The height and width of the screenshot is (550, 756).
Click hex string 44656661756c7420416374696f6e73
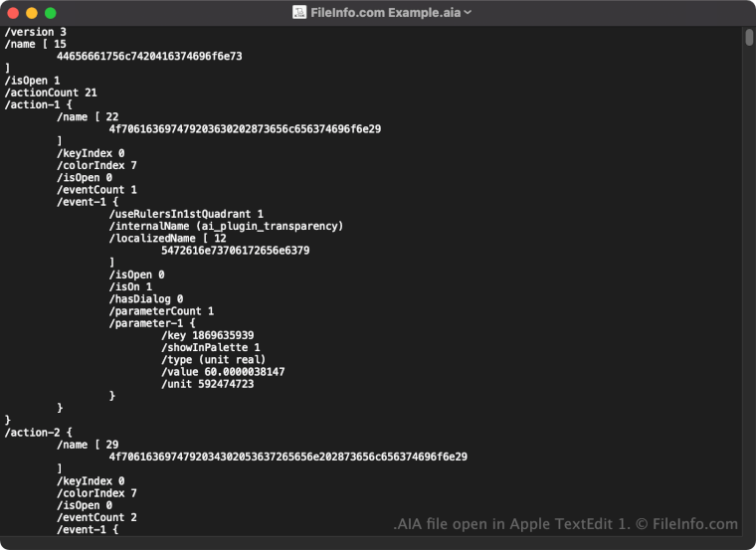tap(149, 57)
